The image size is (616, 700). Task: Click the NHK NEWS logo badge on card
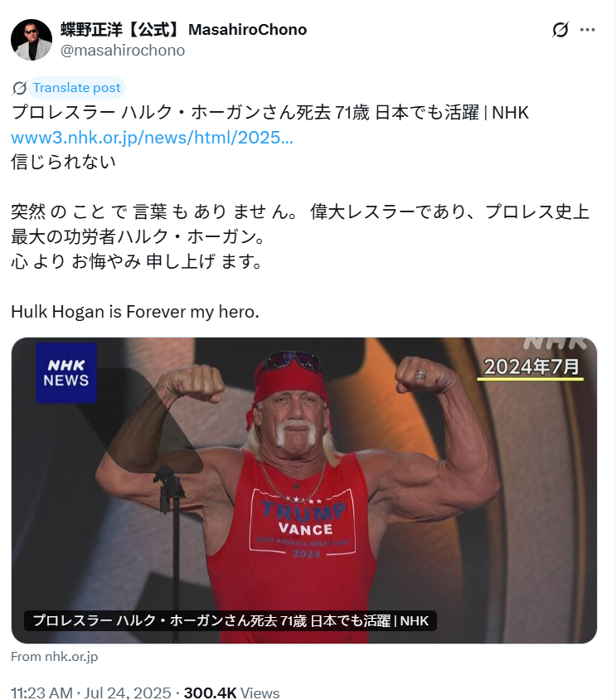click(66, 372)
